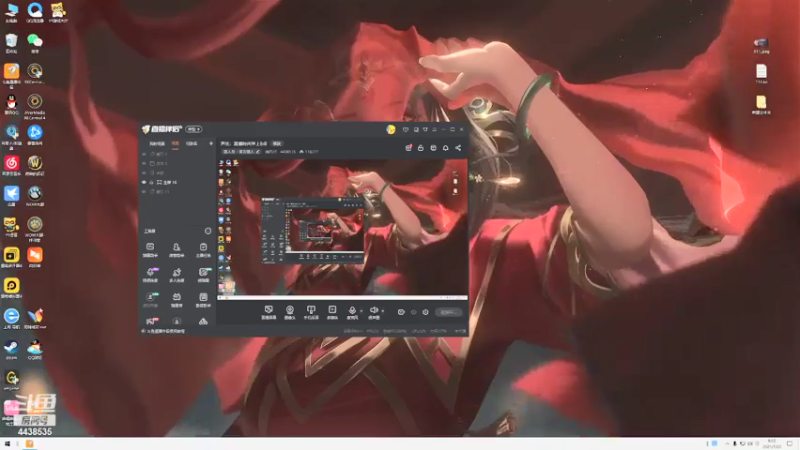800x450 pixels.
Task: Open microphone options dropdown arrow
Action: (x=361, y=311)
